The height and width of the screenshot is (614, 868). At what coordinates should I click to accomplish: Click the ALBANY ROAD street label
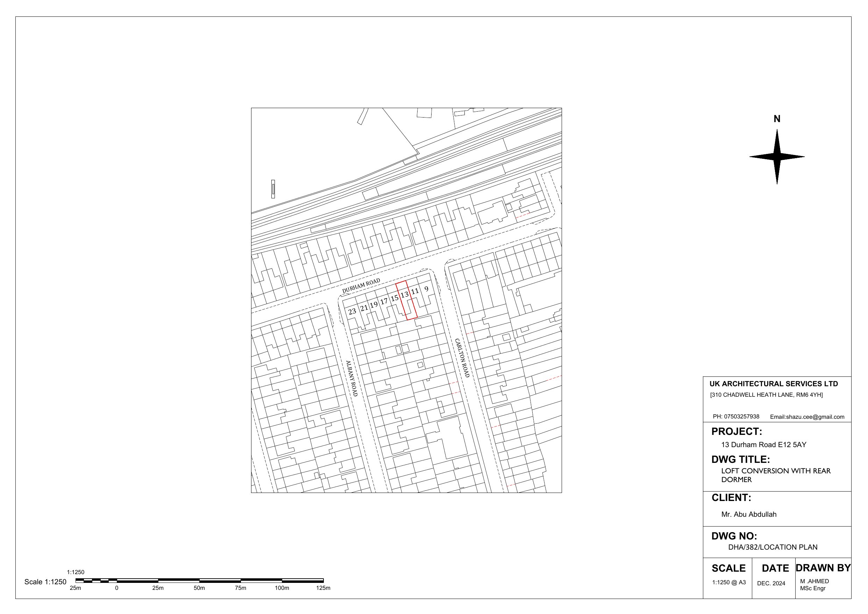point(351,378)
